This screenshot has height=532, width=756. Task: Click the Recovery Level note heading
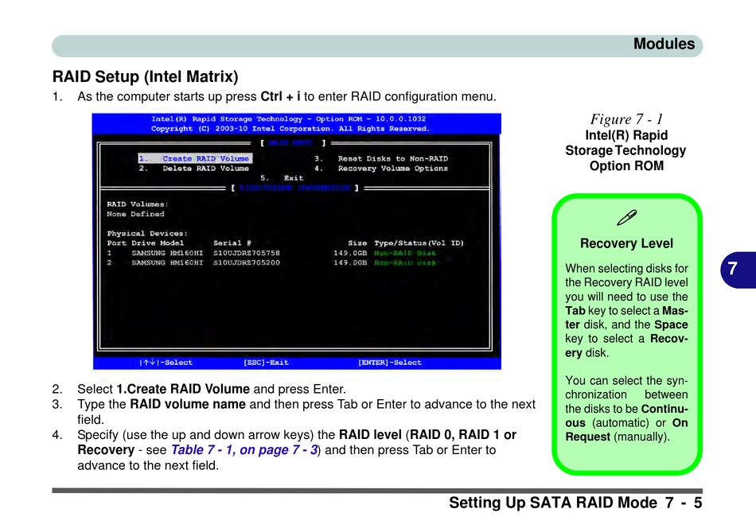click(626, 243)
